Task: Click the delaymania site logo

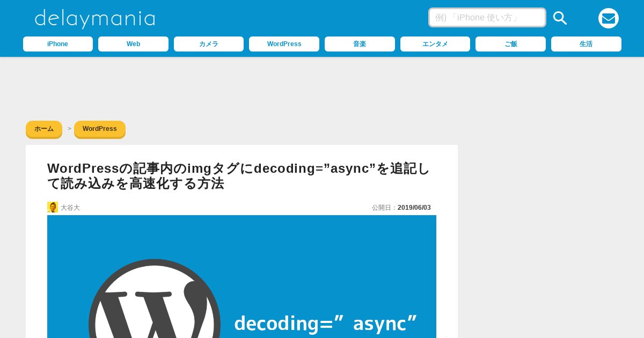Action: tap(95, 19)
